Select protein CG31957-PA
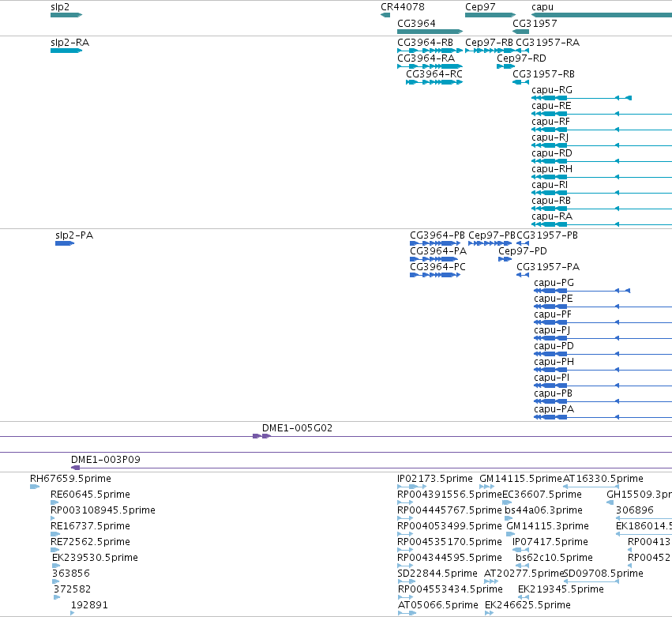The width and height of the screenshot is (672, 617). pyautogui.click(x=548, y=267)
